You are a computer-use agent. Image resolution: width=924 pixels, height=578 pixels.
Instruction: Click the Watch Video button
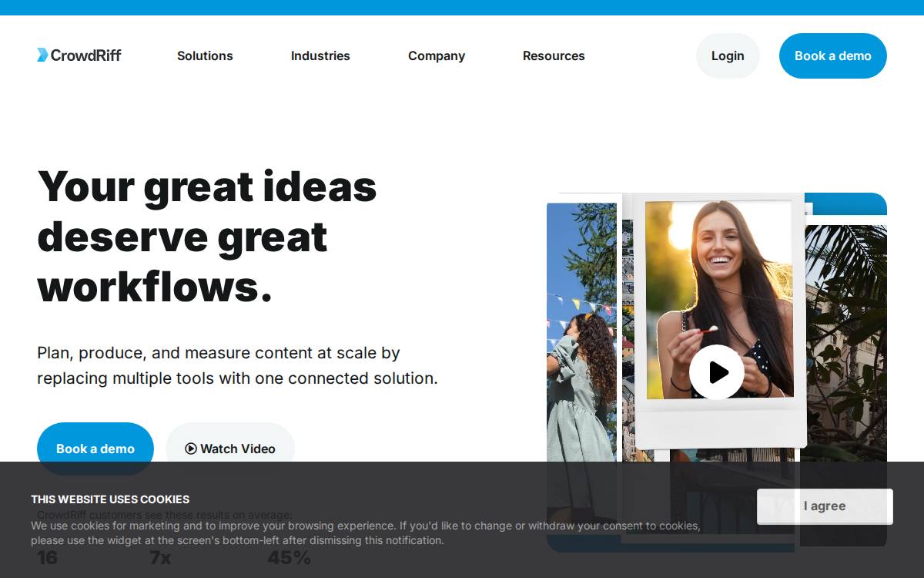230,449
